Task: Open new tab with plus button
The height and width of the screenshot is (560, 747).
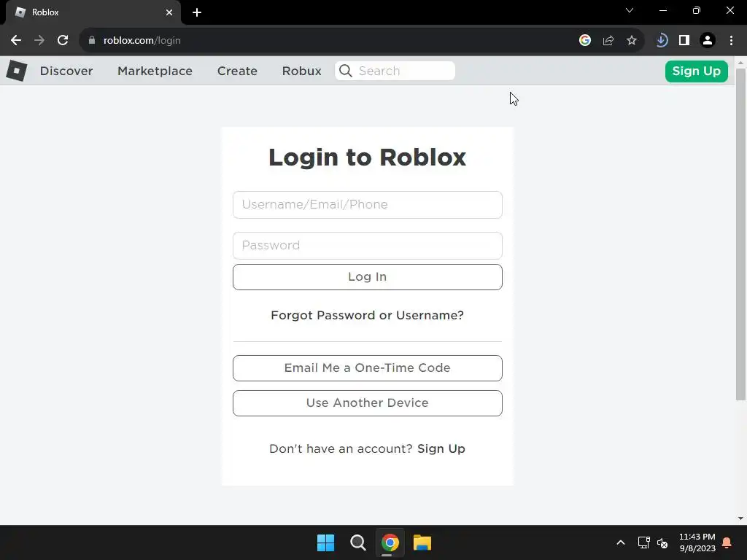Action: pos(197,12)
